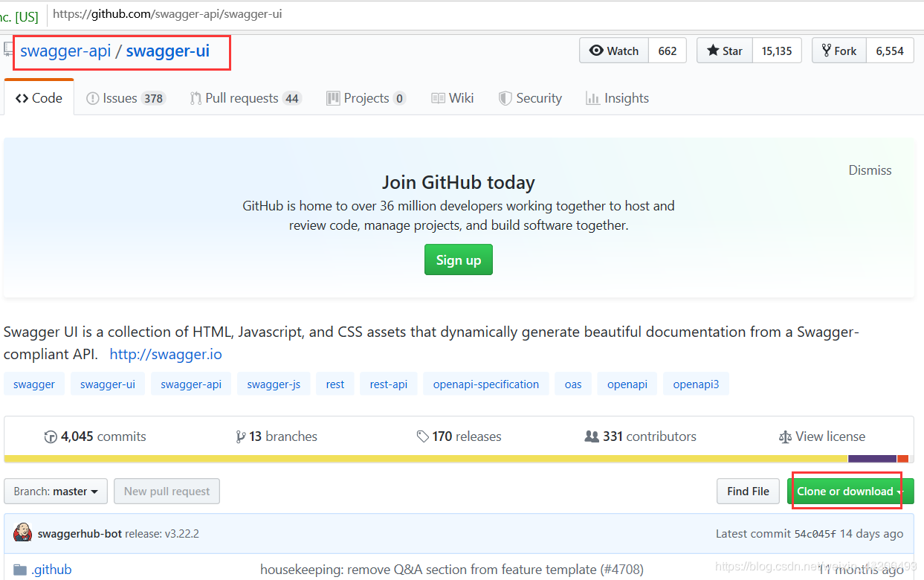The image size is (924, 580).
Task: Open the 6,554 forks count
Action: 890,51
